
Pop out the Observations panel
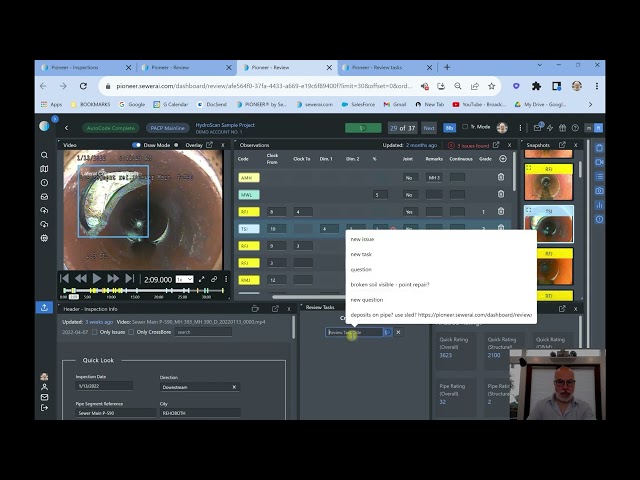coord(496,145)
